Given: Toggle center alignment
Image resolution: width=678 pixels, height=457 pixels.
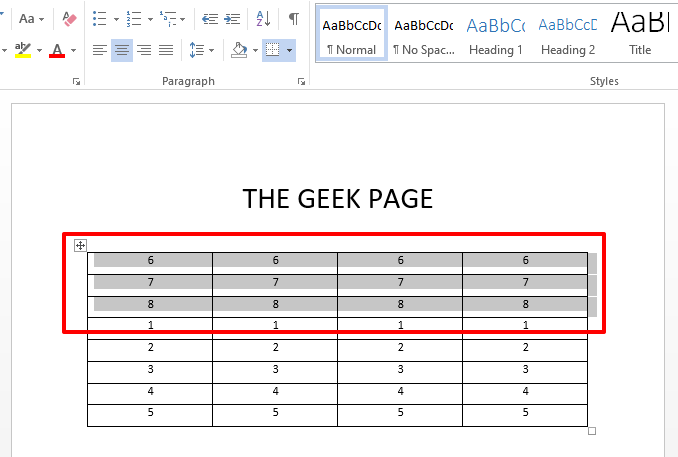Looking at the screenshot, I should point(122,50).
